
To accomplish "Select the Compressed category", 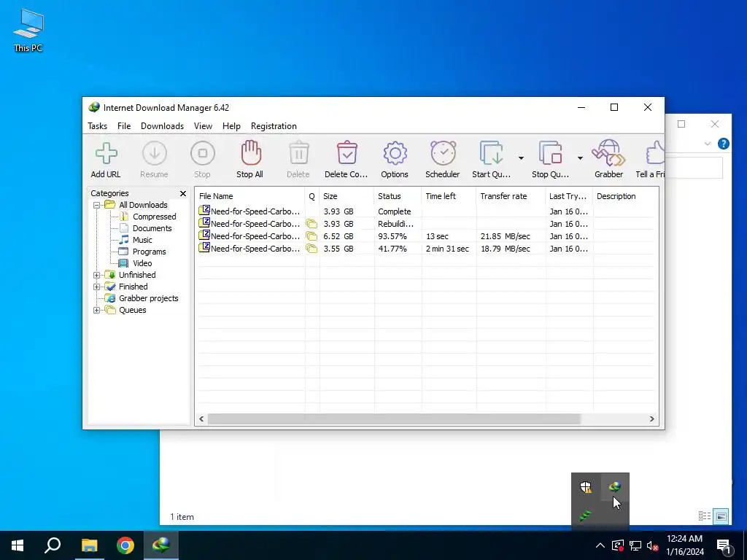I will click(154, 217).
